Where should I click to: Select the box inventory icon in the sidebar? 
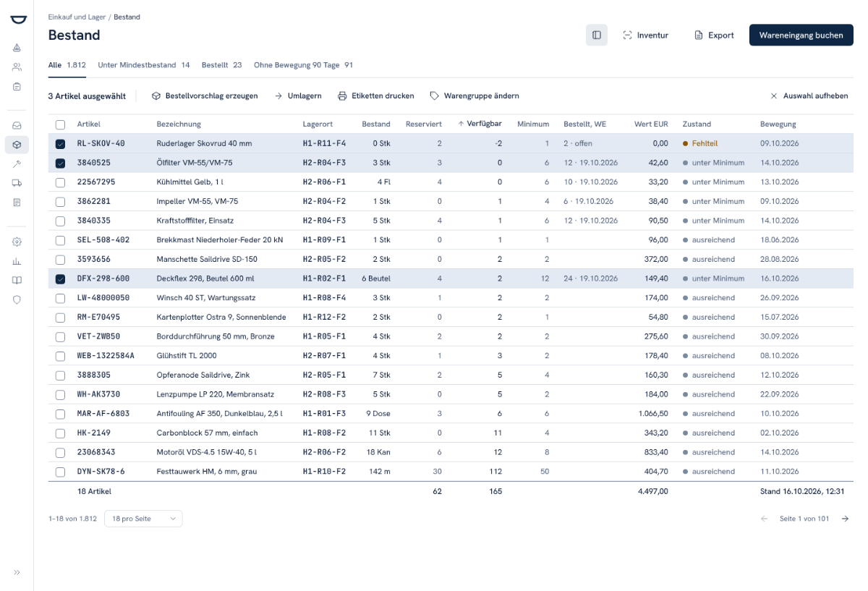pyautogui.click(x=17, y=145)
